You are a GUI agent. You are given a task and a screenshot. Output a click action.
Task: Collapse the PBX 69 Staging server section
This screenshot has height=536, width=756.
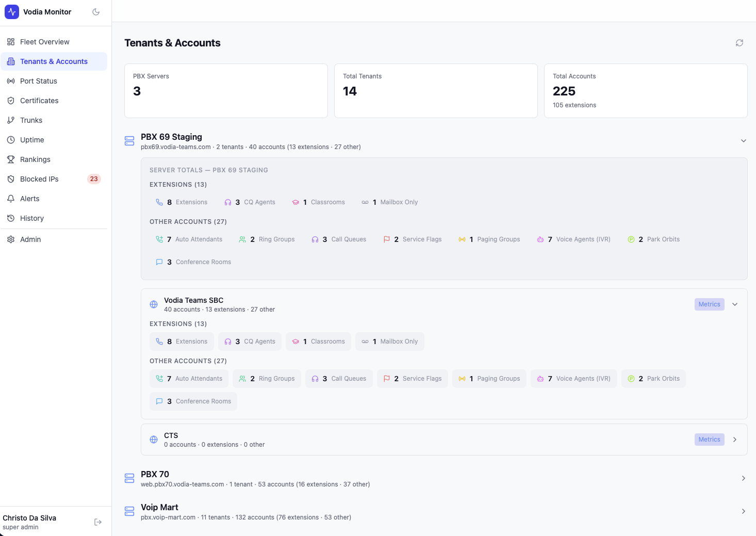pos(743,141)
